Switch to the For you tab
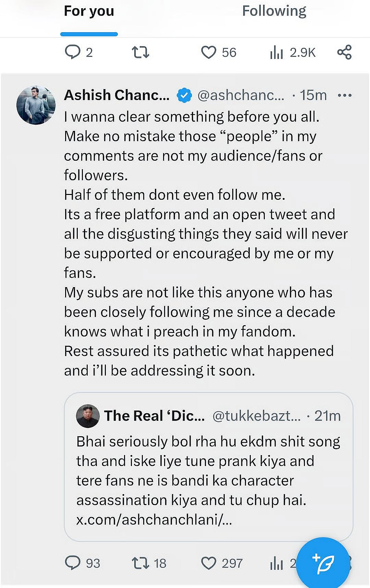This screenshot has width=370, height=588. click(89, 12)
